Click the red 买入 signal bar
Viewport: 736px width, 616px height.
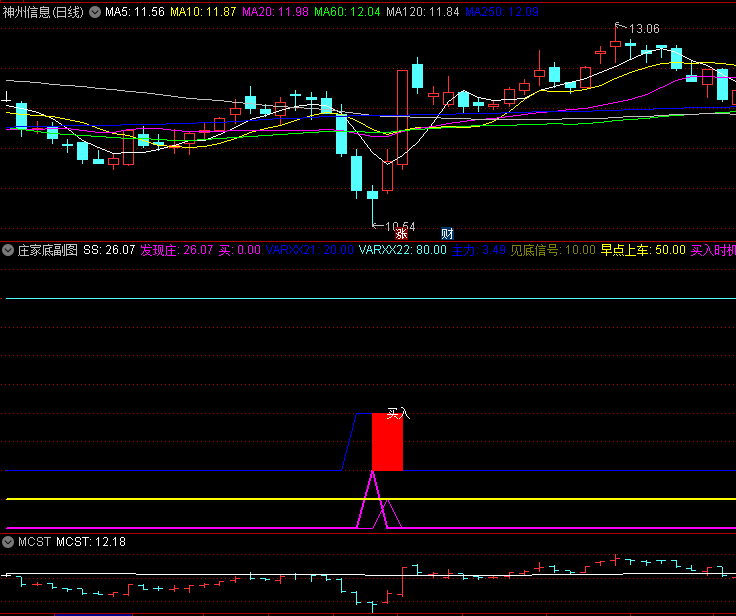[x=387, y=442]
